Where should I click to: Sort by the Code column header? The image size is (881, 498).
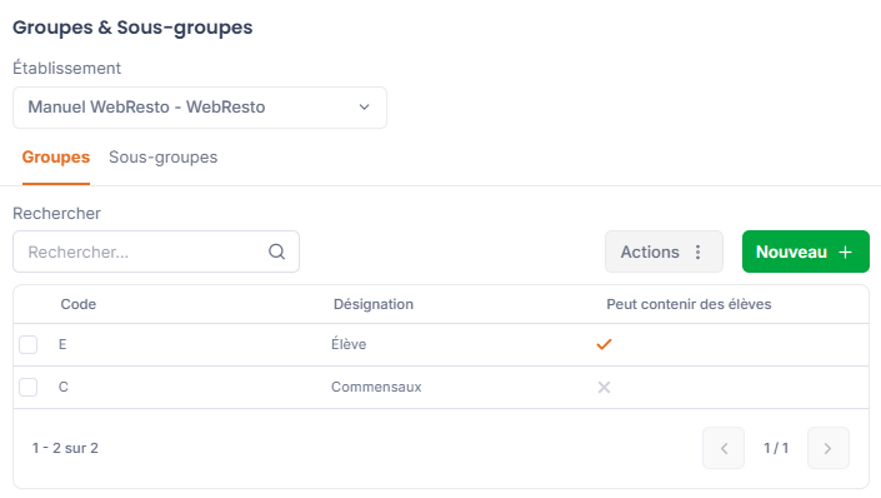point(78,304)
